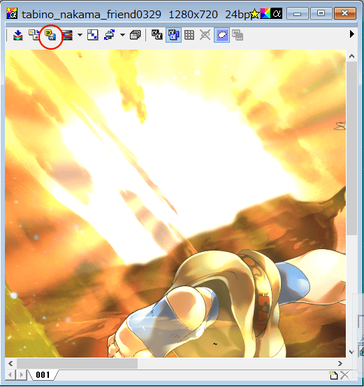Viewport: 364px width, 387px height.
Task: Click the red striped bars toolbar icon
Action: tap(68, 35)
